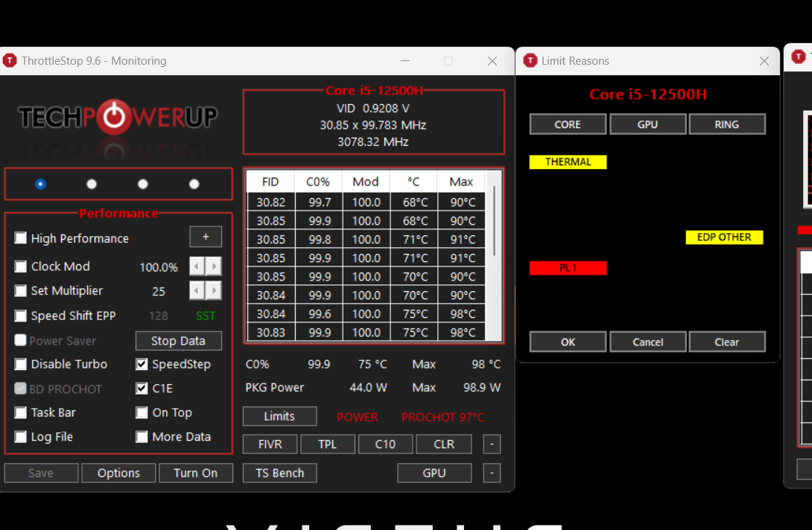
Task: Enable the High Performance checkbox
Action: (20, 238)
